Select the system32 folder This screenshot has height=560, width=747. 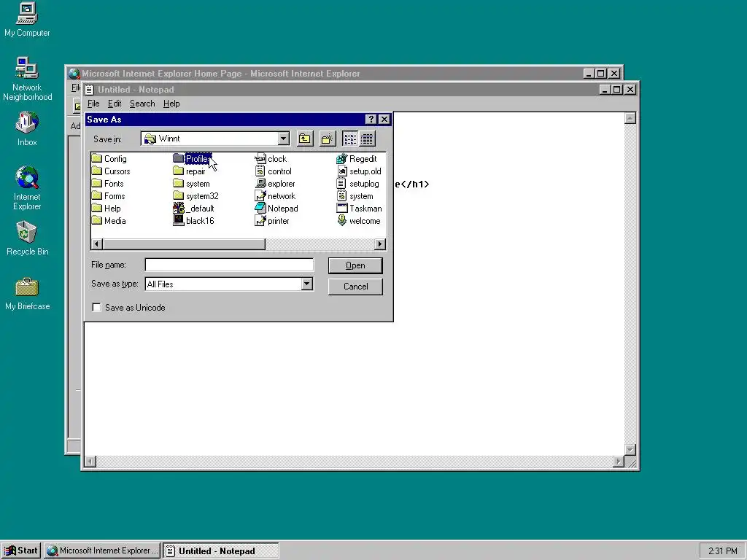point(196,195)
